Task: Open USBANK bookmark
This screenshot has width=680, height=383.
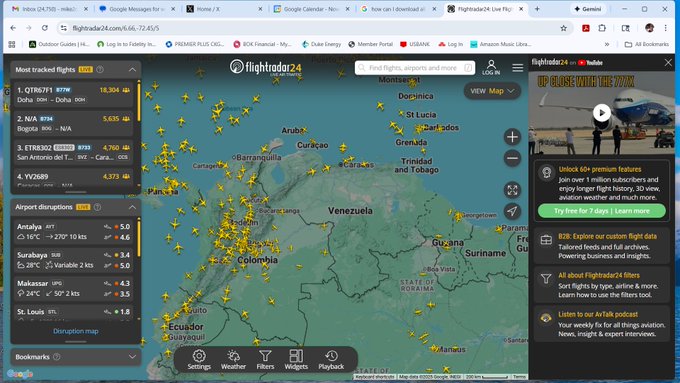Action: pos(415,44)
